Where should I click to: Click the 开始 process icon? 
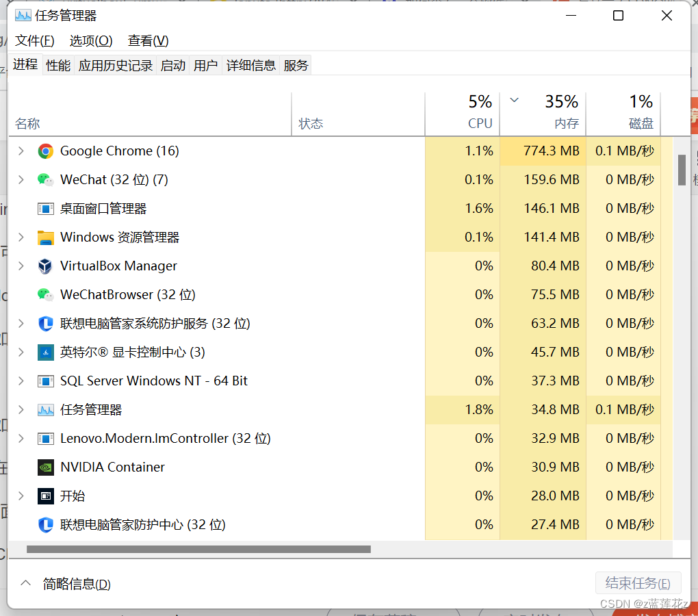point(45,496)
